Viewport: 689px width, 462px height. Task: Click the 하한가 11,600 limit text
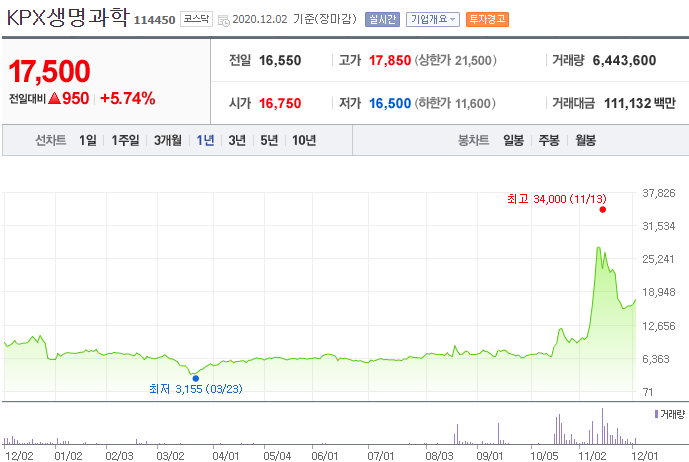455,103
